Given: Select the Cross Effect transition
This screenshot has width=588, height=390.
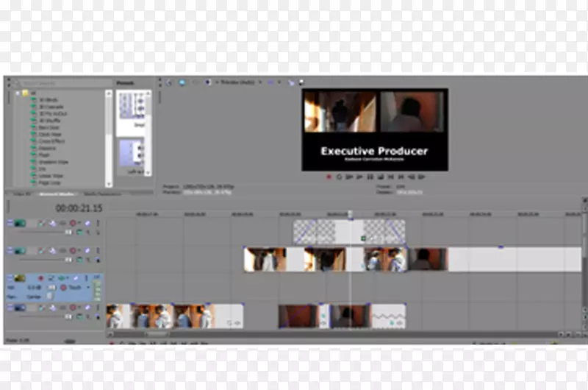Looking at the screenshot, I should click(51, 141).
